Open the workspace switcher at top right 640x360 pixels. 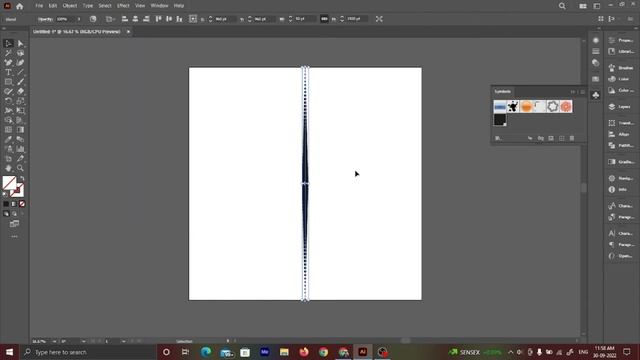[x=597, y=6]
